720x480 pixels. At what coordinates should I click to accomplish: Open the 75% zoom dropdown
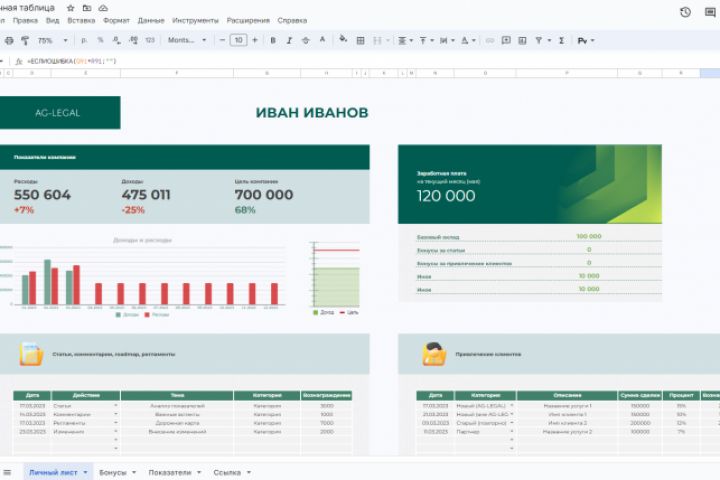pyautogui.click(x=52, y=40)
